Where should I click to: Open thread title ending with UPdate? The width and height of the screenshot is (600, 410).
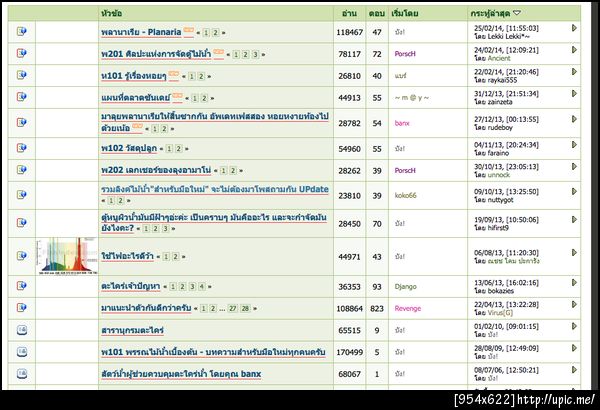215,189
